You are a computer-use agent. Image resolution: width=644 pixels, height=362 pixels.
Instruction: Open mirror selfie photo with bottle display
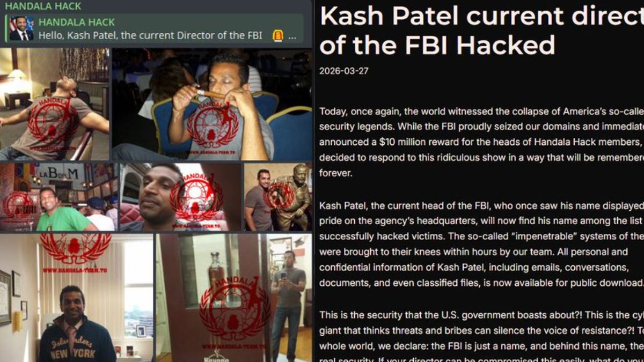coord(234,298)
